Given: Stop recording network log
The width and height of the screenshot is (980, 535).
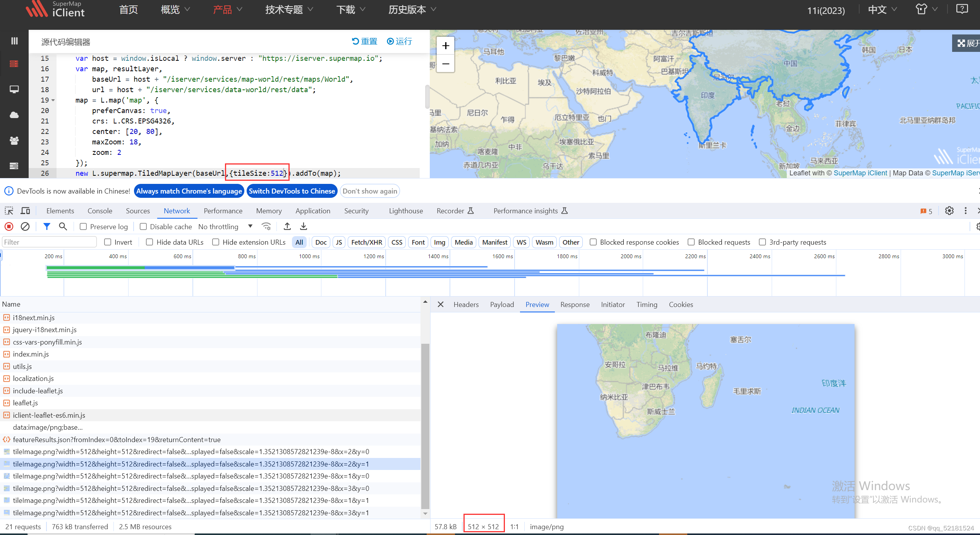Looking at the screenshot, I should point(9,226).
